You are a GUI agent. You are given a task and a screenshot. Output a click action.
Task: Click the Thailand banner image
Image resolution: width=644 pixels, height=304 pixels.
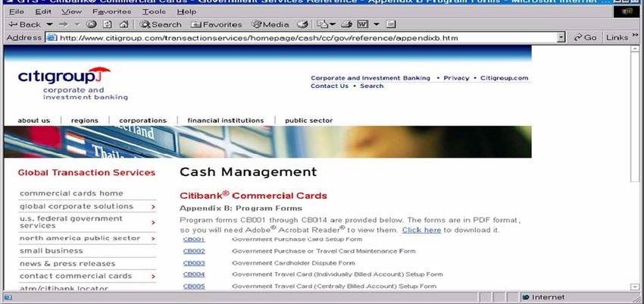267,142
